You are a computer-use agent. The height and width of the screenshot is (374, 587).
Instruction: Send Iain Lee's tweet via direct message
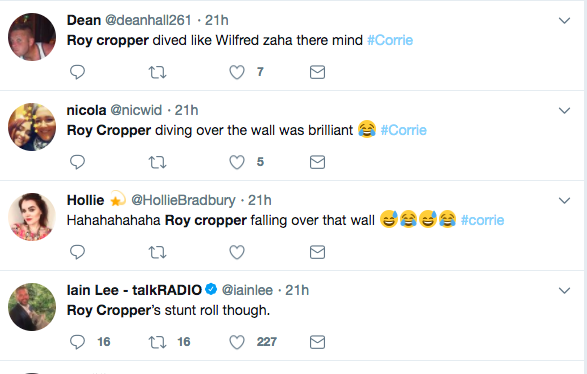click(x=317, y=342)
